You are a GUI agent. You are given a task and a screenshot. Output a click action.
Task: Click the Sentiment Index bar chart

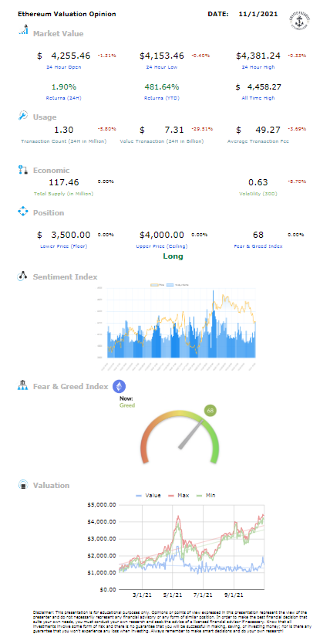181,323
